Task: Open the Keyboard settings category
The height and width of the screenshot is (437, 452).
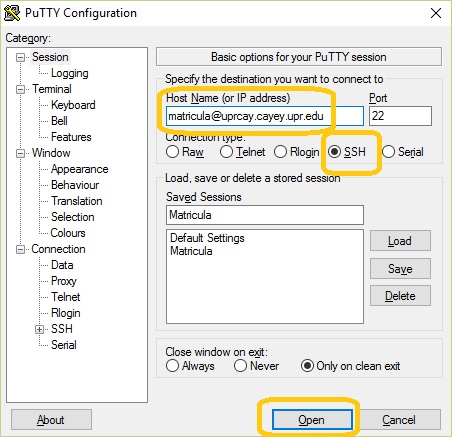Action: coord(73,105)
